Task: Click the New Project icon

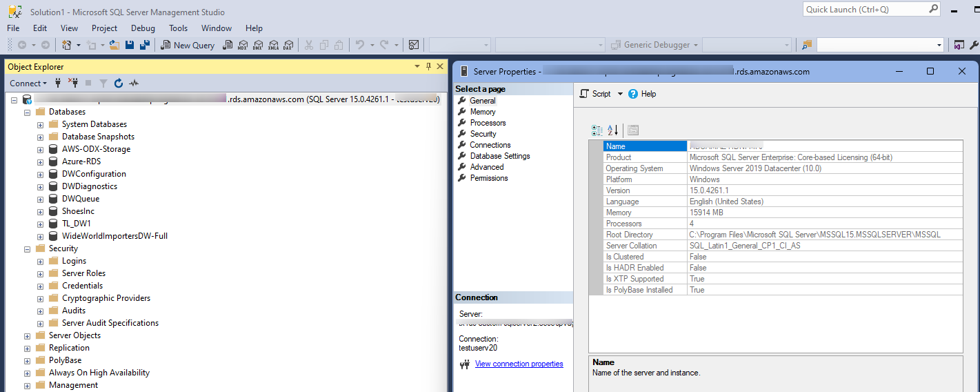Action: 67,45
